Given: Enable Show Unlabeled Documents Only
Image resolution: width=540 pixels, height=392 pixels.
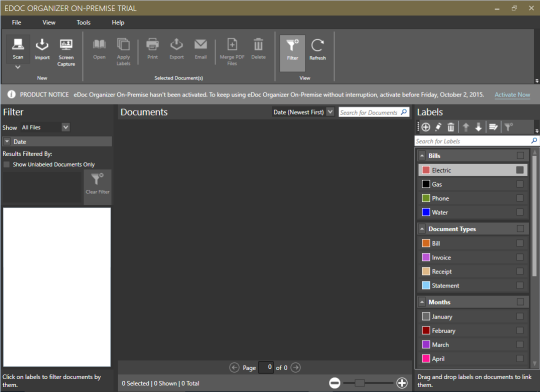Looking at the screenshot, I should (7, 164).
